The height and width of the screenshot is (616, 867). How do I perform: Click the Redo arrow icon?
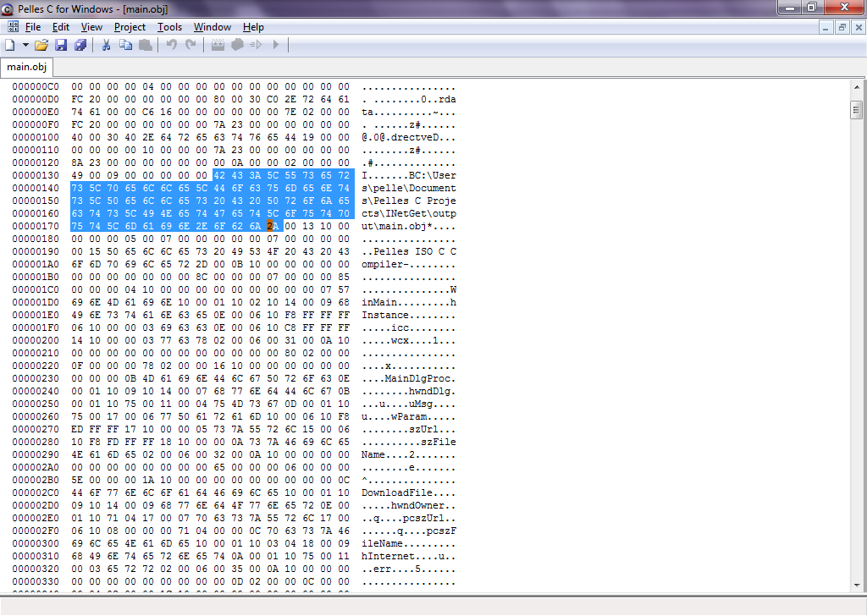[191, 45]
